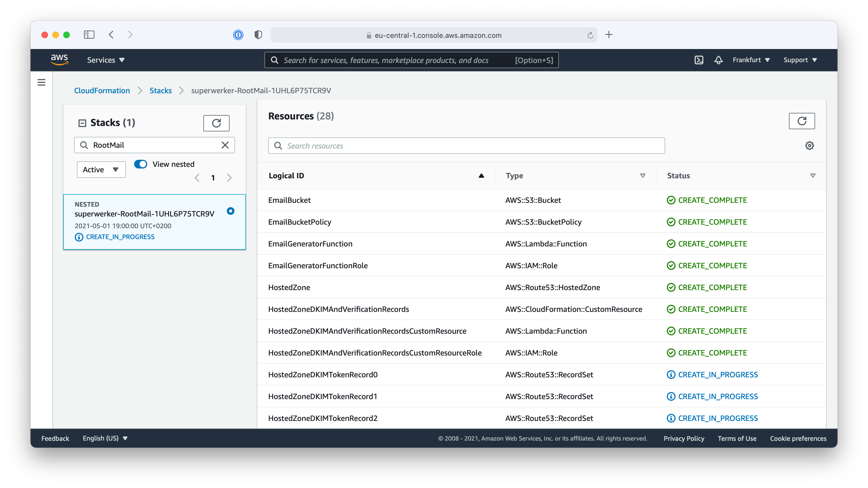
Task: Toggle the Safari sidebar
Action: (89, 35)
